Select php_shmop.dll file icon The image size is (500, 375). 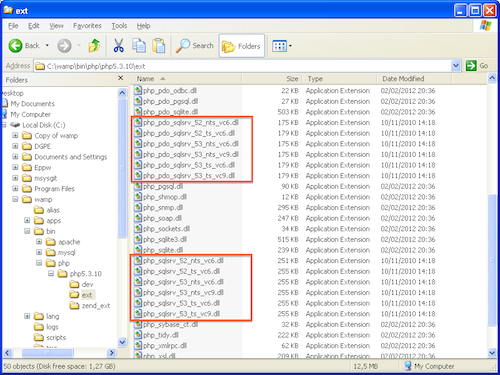[x=138, y=197]
